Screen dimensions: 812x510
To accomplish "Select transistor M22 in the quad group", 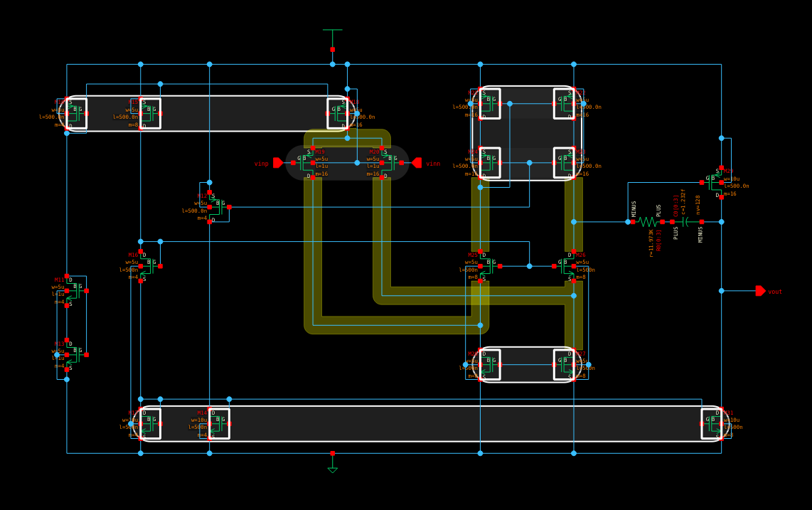I will [x=564, y=103].
